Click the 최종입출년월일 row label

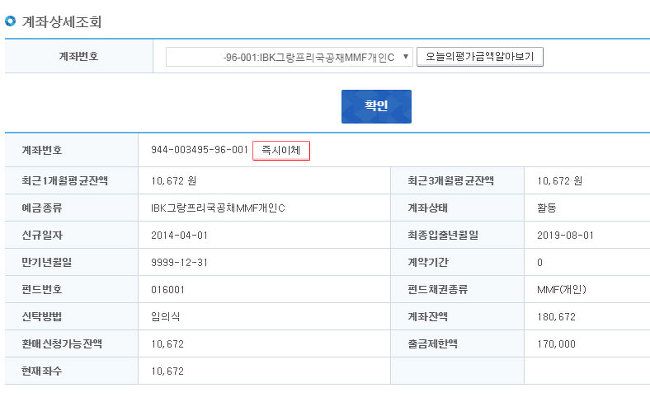tap(443, 235)
